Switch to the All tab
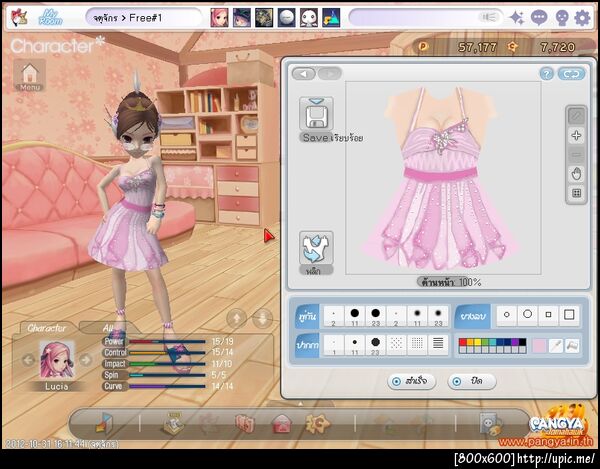The width and height of the screenshot is (600, 469). (108, 328)
